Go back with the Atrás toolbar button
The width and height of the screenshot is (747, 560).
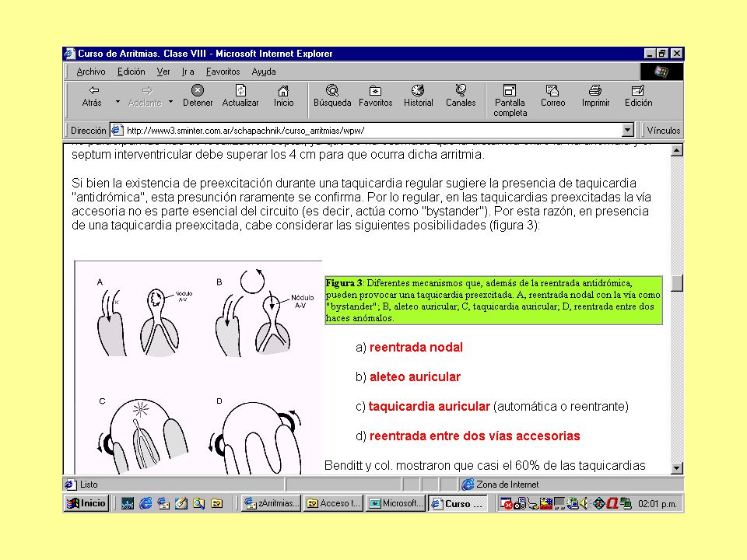tap(92, 96)
